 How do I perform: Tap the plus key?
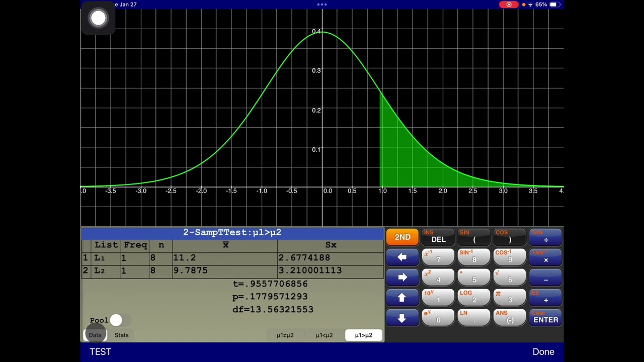pyautogui.click(x=545, y=298)
